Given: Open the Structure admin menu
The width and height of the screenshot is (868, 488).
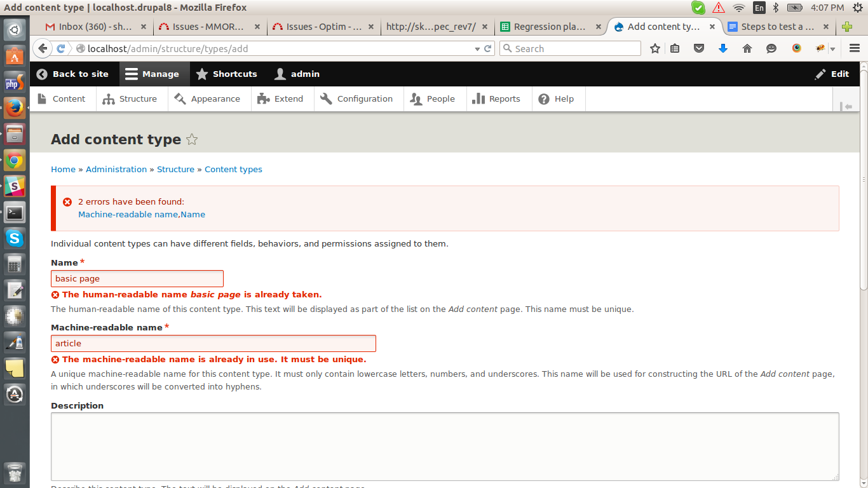Looking at the screenshot, I should [x=130, y=98].
